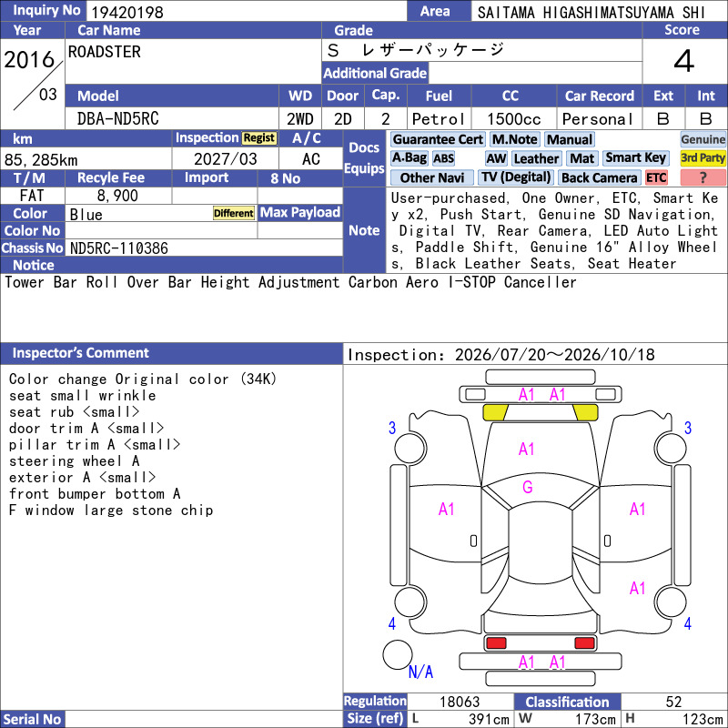
Task: Select the M.Note document badge
Action: coord(515,139)
